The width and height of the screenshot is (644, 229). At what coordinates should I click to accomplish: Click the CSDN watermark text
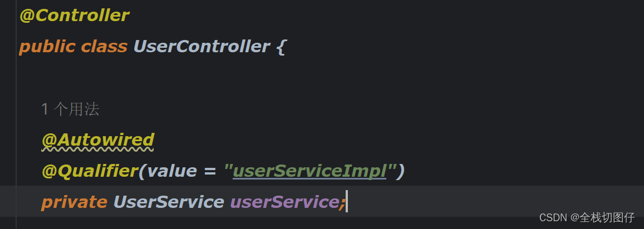(587, 217)
